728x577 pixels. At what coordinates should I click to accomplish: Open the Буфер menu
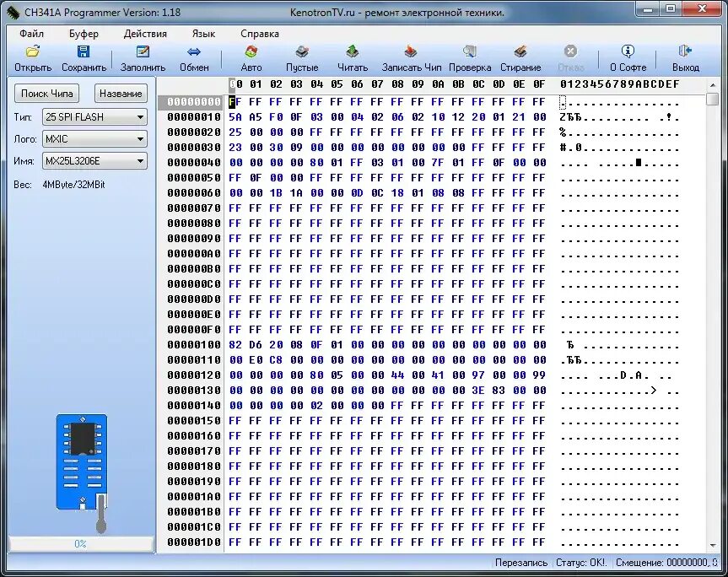pos(84,34)
